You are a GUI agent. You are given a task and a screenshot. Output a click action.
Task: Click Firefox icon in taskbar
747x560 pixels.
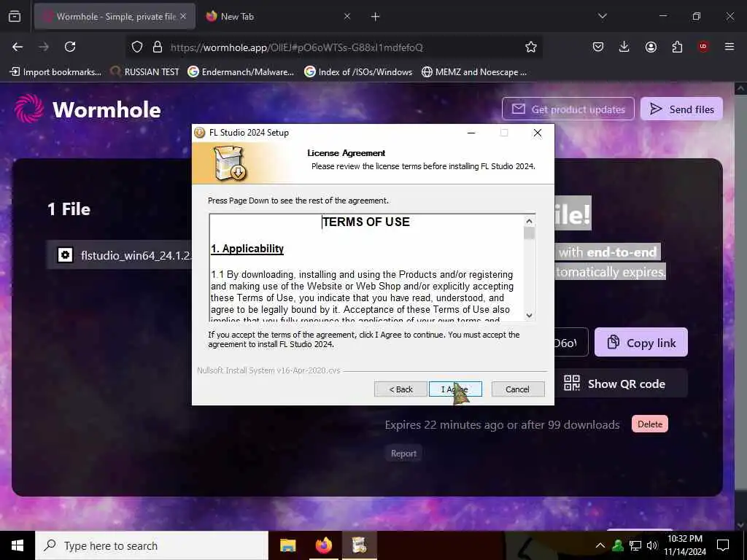tap(323, 545)
